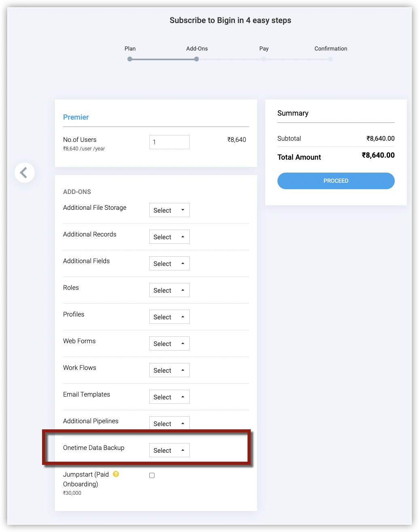
Task: Click the Jumpstart help question mark icon
Action: (116, 474)
